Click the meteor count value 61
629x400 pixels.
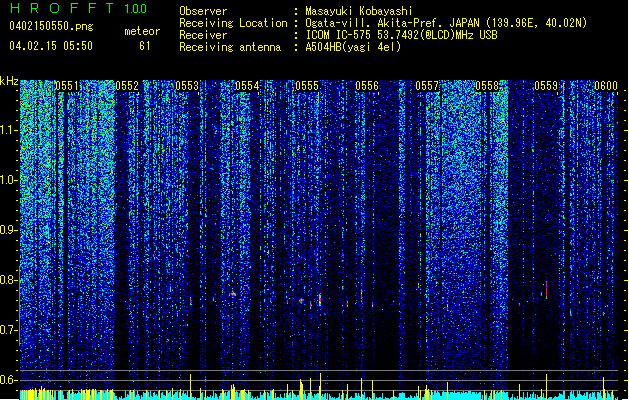145,46
